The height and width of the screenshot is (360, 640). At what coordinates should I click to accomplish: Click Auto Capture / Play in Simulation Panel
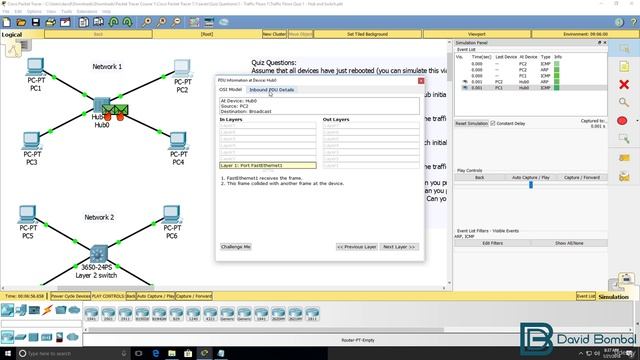tap(531, 178)
